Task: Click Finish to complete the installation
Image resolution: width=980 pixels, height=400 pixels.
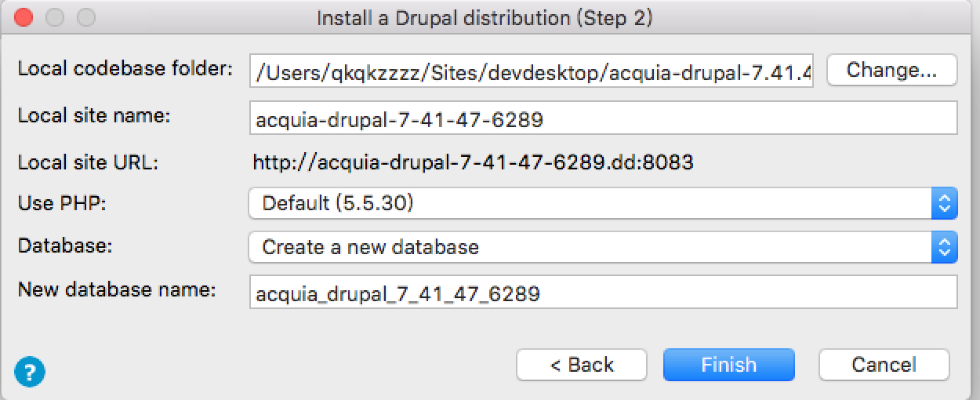Action: [x=729, y=365]
